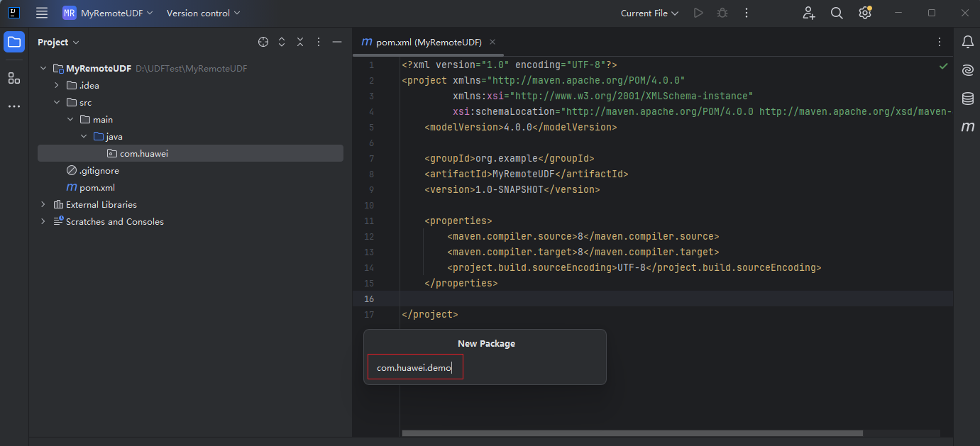Image resolution: width=980 pixels, height=446 pixels.
Task: Click green inspection checkmark in editor
Action: tap(943, 65)
